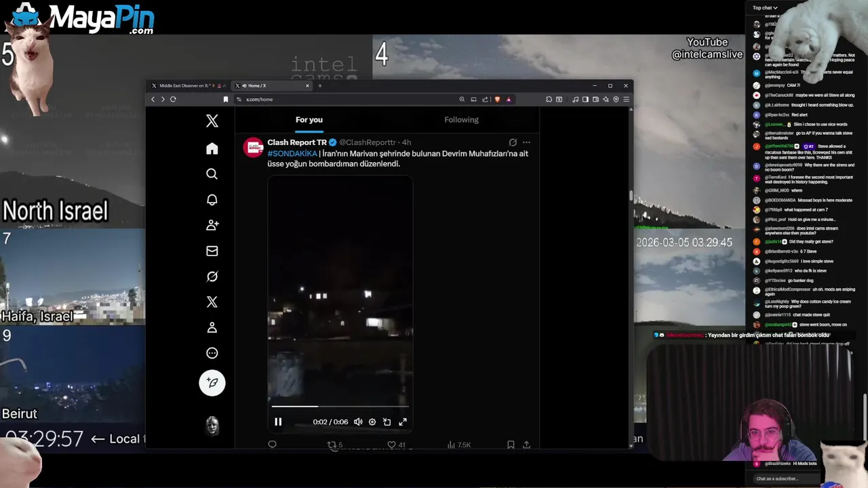
Task: Go forward in browser
Action: click(x=163, y=99)
